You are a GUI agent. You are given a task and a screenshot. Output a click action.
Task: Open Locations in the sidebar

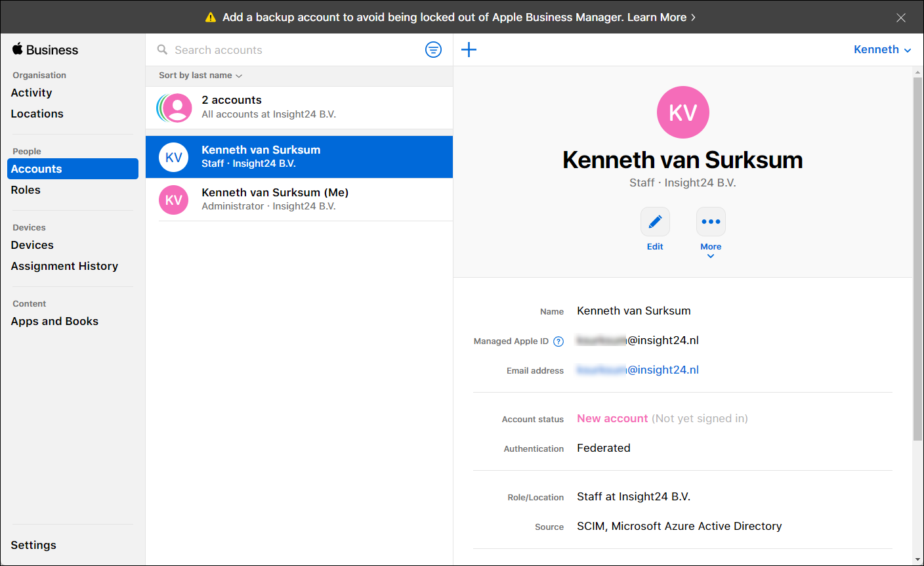tap(37, 114)
